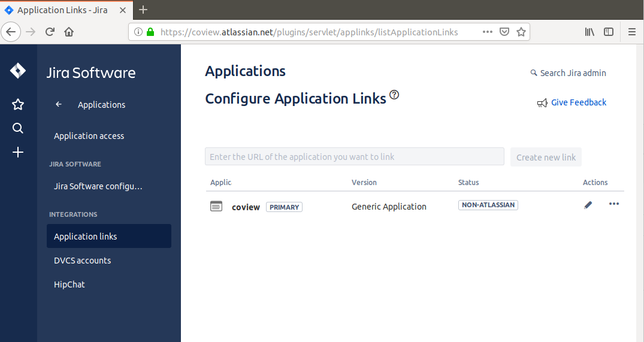This screenshot has width=644, height=342.
Task: Open Application access in sidebar
Action: (x=89, y=136)
